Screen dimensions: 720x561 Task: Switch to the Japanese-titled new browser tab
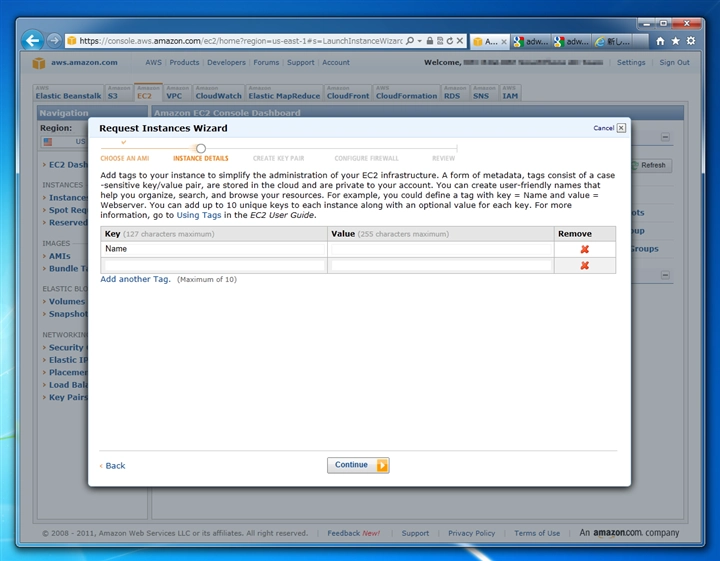(x=614, y=42)
